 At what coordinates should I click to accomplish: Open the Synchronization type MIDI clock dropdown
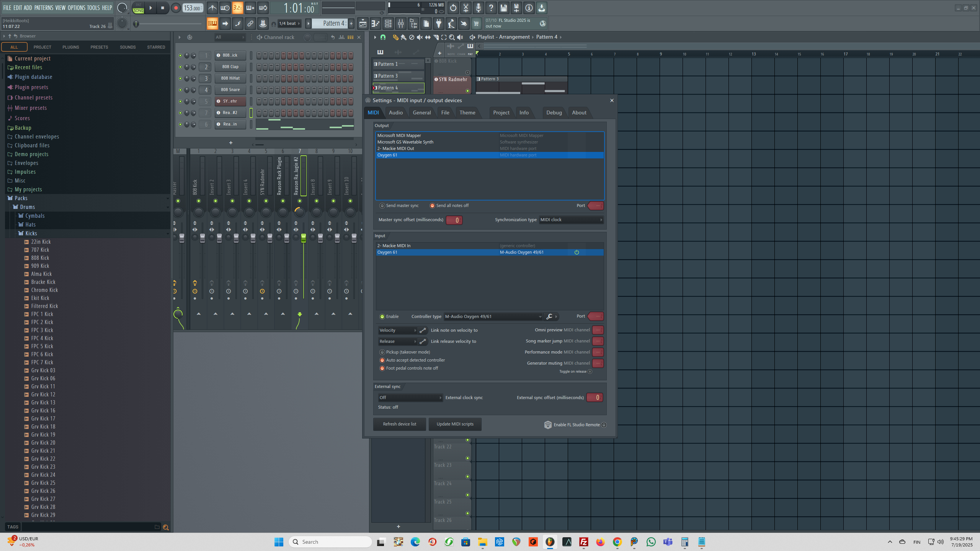(x=571, y=220)
